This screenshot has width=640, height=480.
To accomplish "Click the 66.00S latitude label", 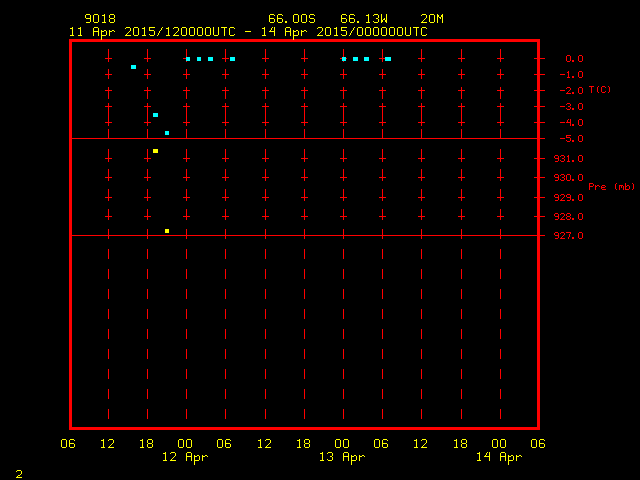I will (292, 19).
